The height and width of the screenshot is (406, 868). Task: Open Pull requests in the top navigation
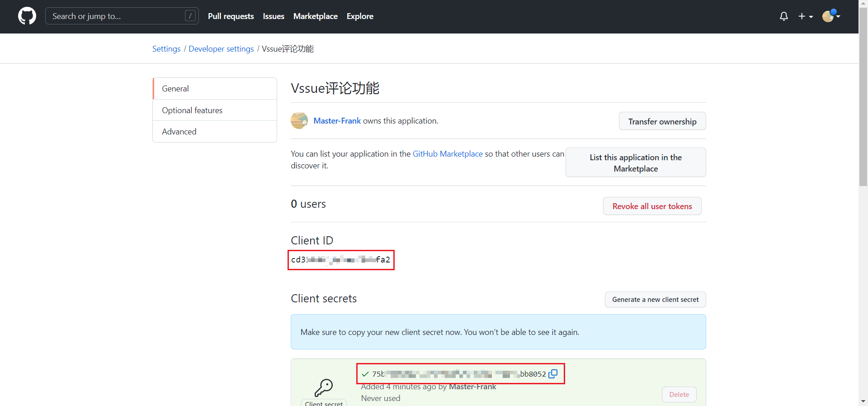231,16
